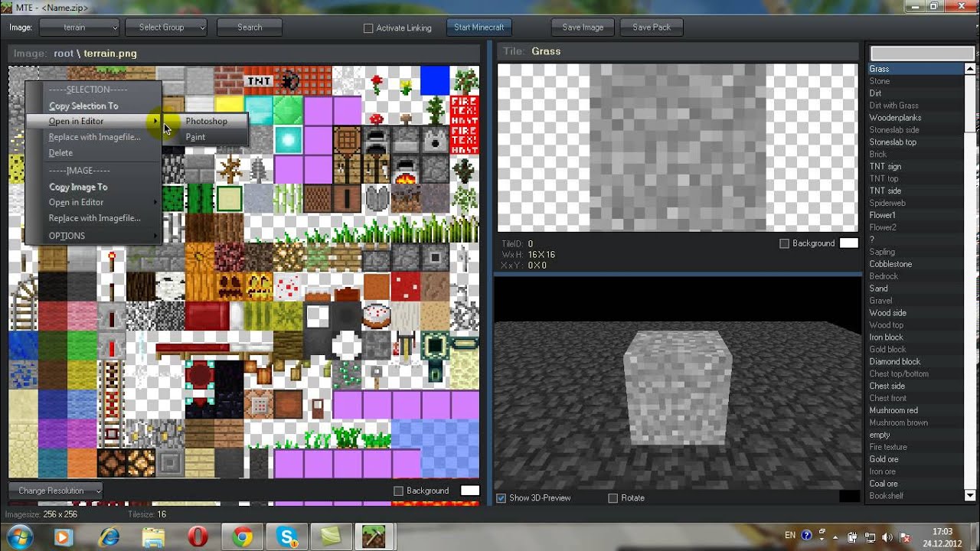Open Google Chrome from the taskbar
This screenshot has width=980, height=551.
click(x=243, y=537)
